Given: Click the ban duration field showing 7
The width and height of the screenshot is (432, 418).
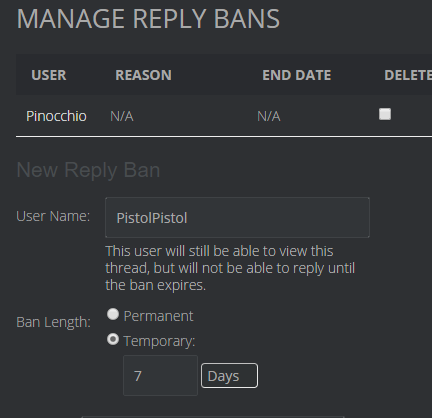Looking at the screenshot, I should point(160,376).
